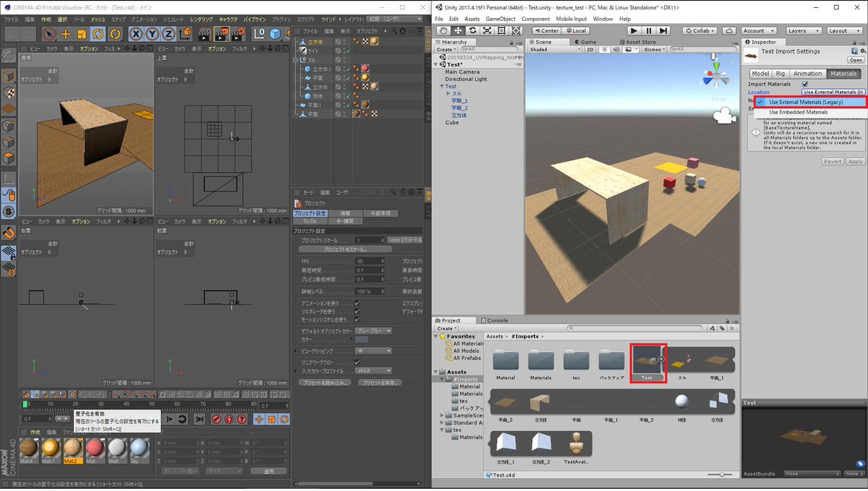Click Unity cloud services icon
868x491 pixels.
pos(729,30)
